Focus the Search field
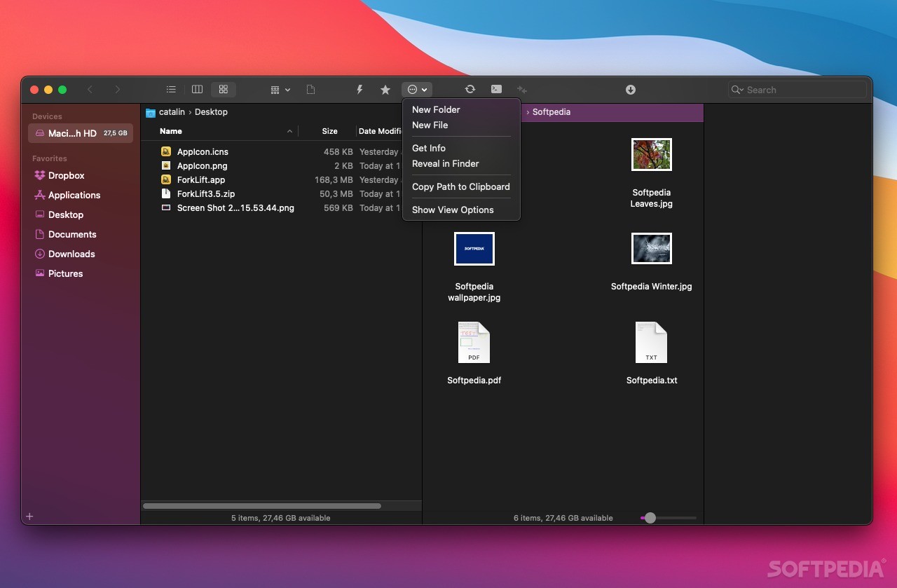 click(797, 90)
